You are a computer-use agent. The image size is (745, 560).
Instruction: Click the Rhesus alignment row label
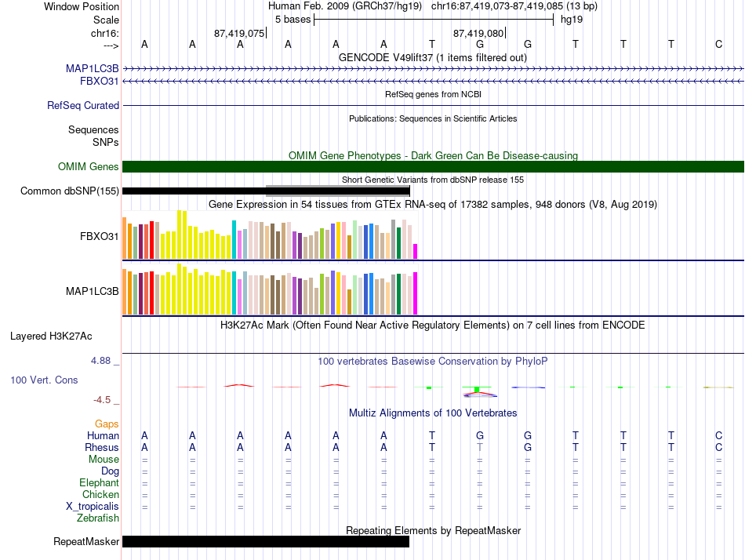(x=102, y=447)
